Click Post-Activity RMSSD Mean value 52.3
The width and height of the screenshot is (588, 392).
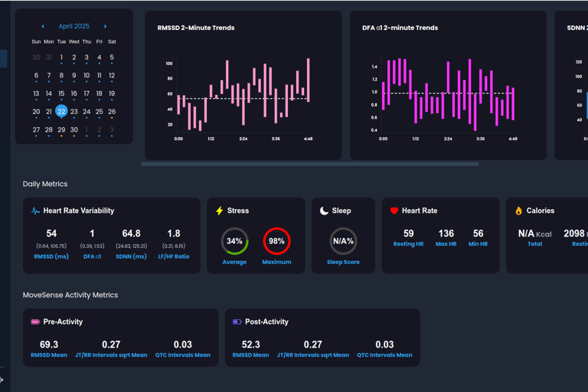pos(251,345)
